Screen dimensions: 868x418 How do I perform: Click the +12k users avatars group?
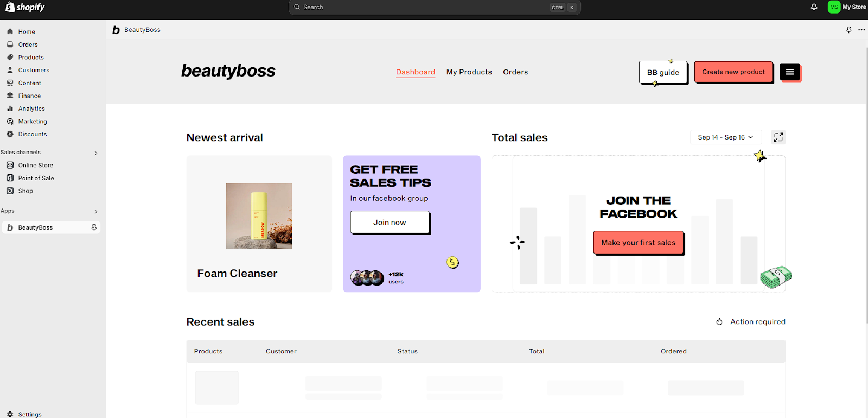pos(367,278)
